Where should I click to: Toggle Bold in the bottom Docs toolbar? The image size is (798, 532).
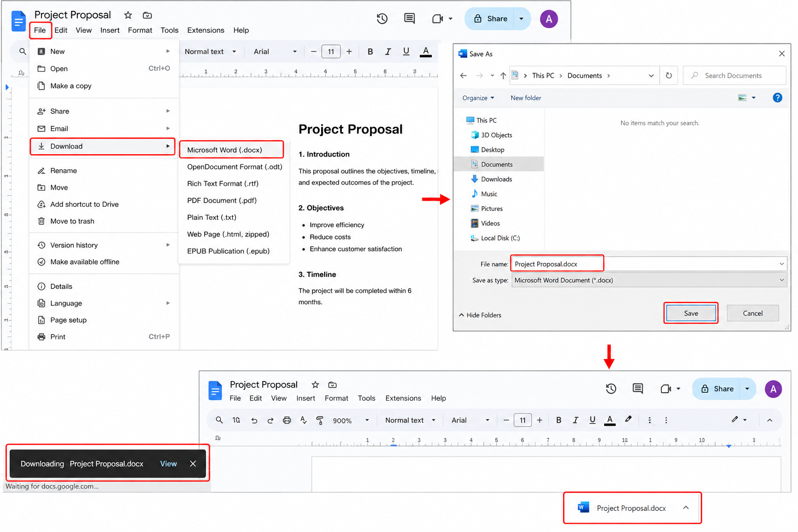coord(558,420)
